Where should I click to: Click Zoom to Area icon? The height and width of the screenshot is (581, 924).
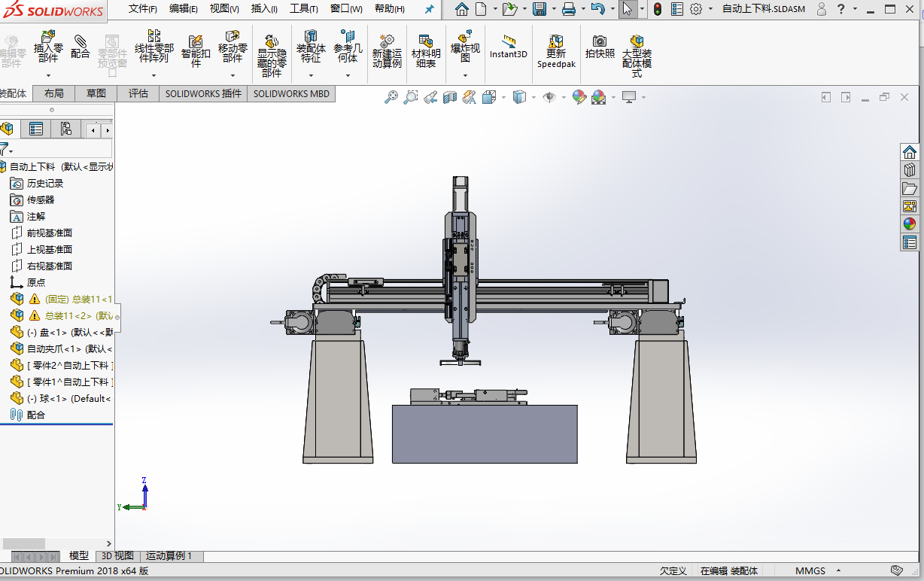411,97
